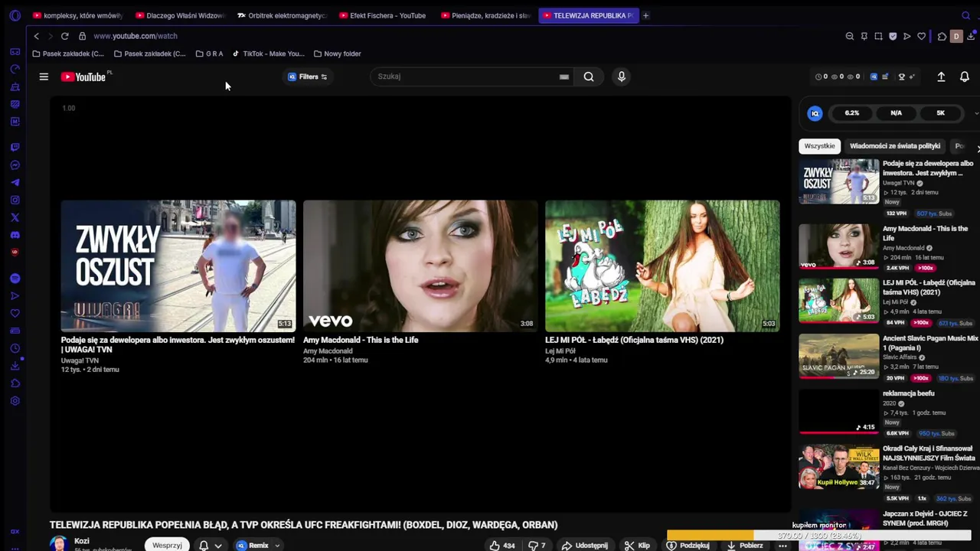Play the ZWYKŁY OSZUST endscreen video

coord(178,266)
